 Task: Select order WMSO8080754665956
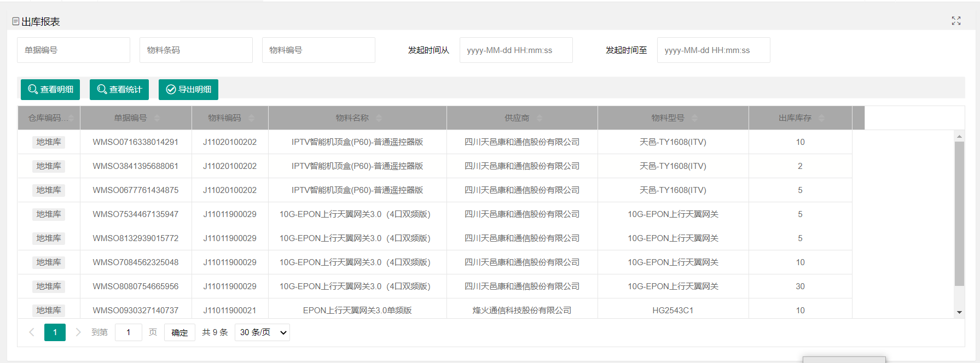click(136, 286)
